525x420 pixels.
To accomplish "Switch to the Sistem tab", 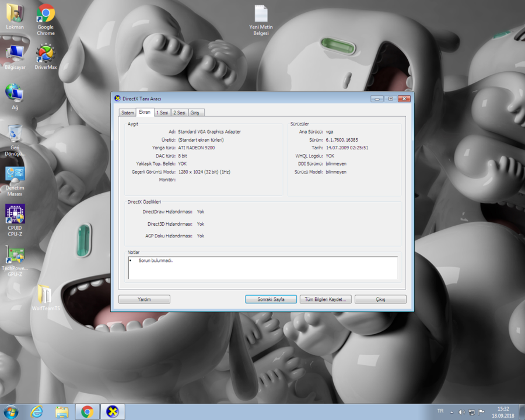I will tap(128, 113).
